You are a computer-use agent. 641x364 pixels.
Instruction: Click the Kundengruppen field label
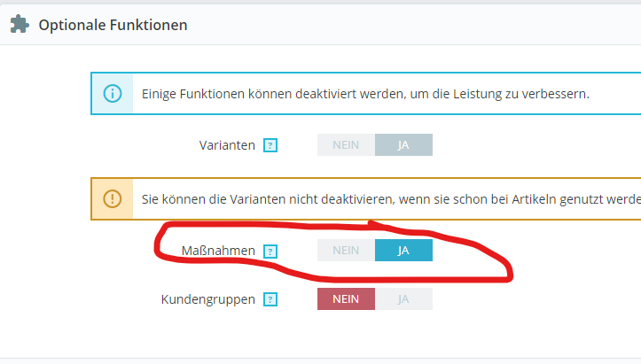coord(207,300)
